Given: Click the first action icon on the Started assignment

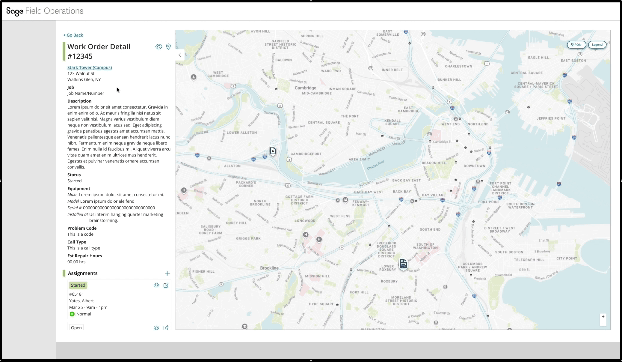Looking at the screenshot, I should (156, 285).
